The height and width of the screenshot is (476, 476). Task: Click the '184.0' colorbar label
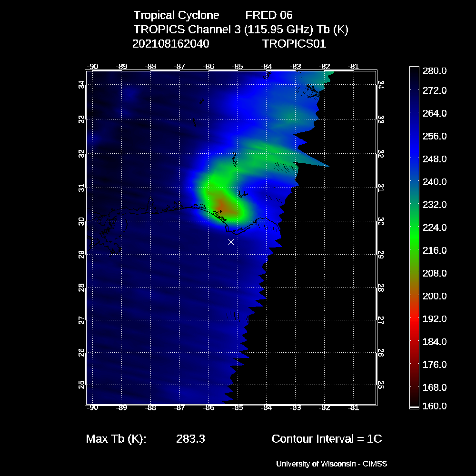click(435, 342)
